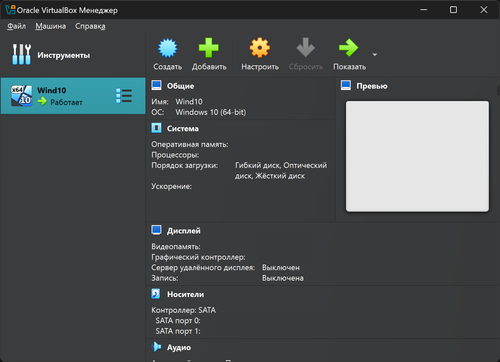
Task: Click 'Контроллер: SATA' text
Action: [x=184, y=310]
